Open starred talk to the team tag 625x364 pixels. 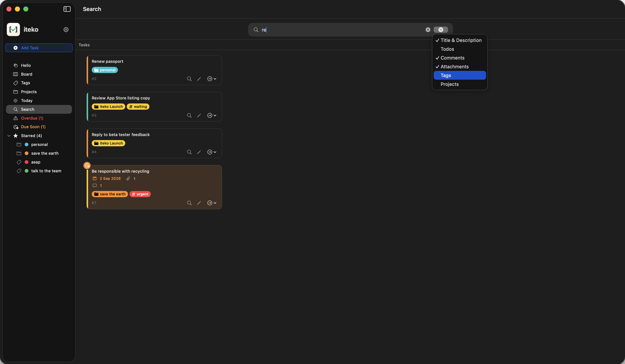tap(39, 171)
